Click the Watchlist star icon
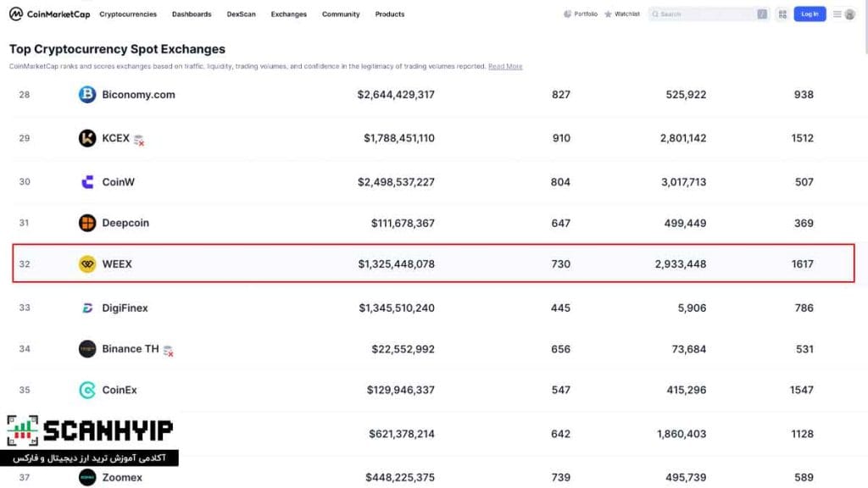 [x=608, y=14]
